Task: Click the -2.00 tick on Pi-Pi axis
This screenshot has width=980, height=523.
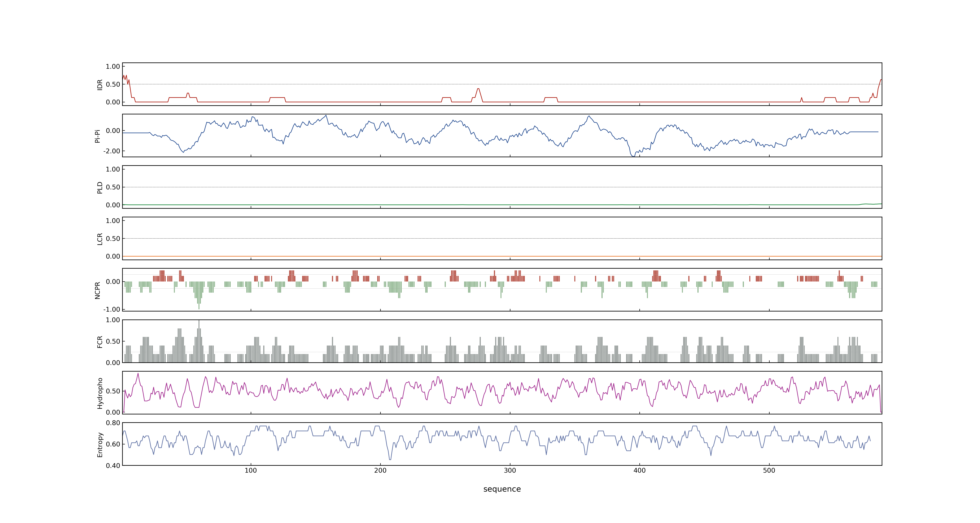Action: pos(111,151)
